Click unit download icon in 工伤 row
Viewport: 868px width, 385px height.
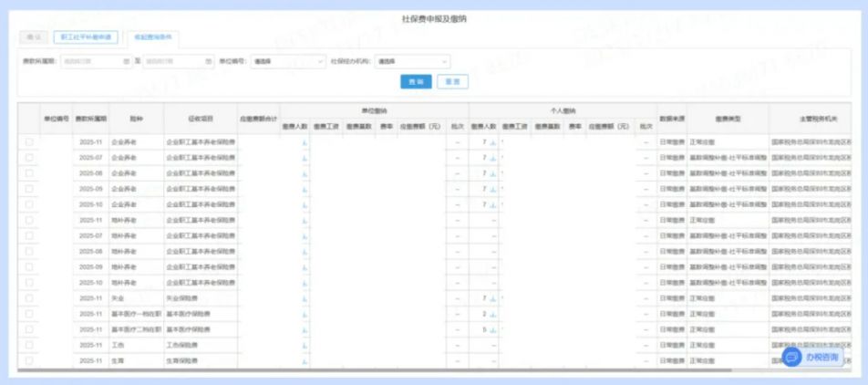tap(305, 346)
